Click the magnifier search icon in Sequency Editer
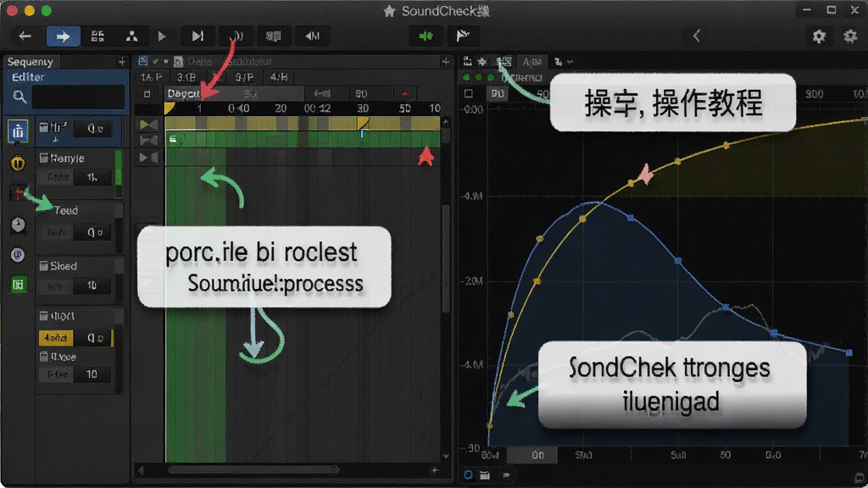Screen dimensions: 868x488 [x=19, y=97]
